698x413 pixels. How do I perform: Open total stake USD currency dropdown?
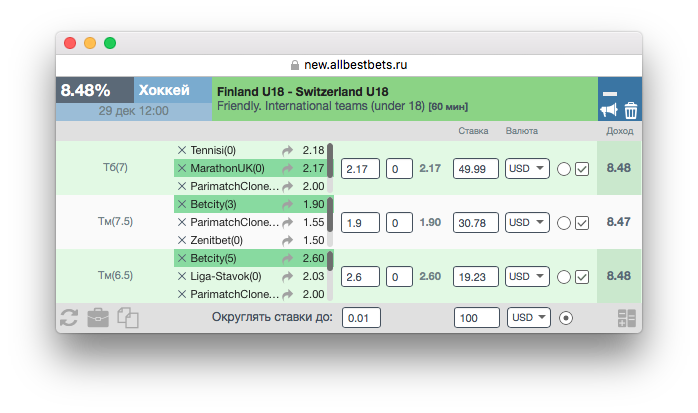pos(529,318)
